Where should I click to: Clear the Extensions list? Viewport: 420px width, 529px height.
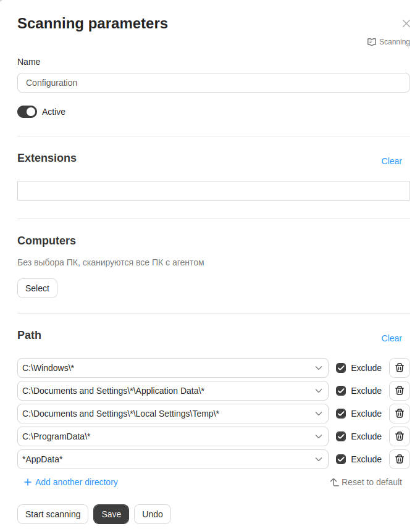(x=392, y=161)
